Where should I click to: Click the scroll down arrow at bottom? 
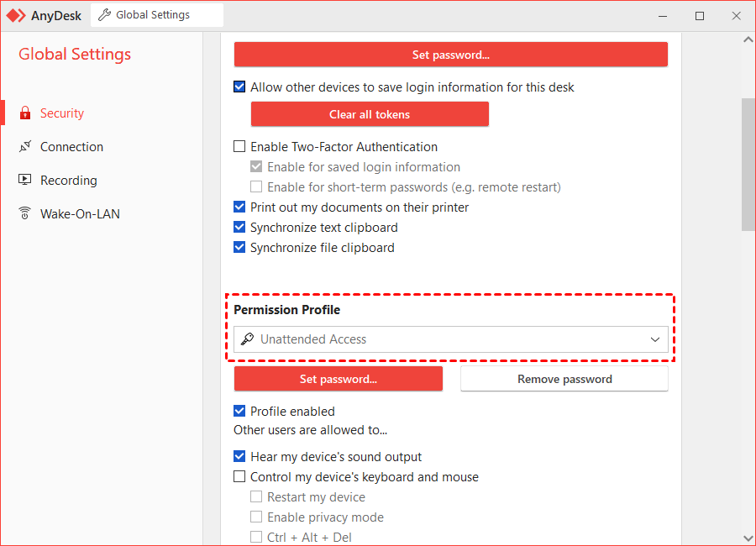(748, 538)
